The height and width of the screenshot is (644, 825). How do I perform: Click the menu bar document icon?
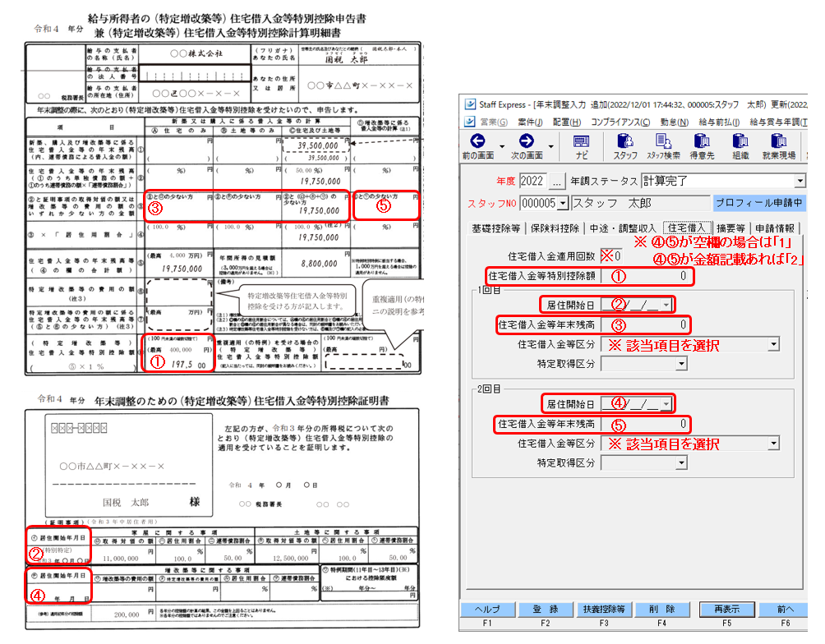click(470, 122)
